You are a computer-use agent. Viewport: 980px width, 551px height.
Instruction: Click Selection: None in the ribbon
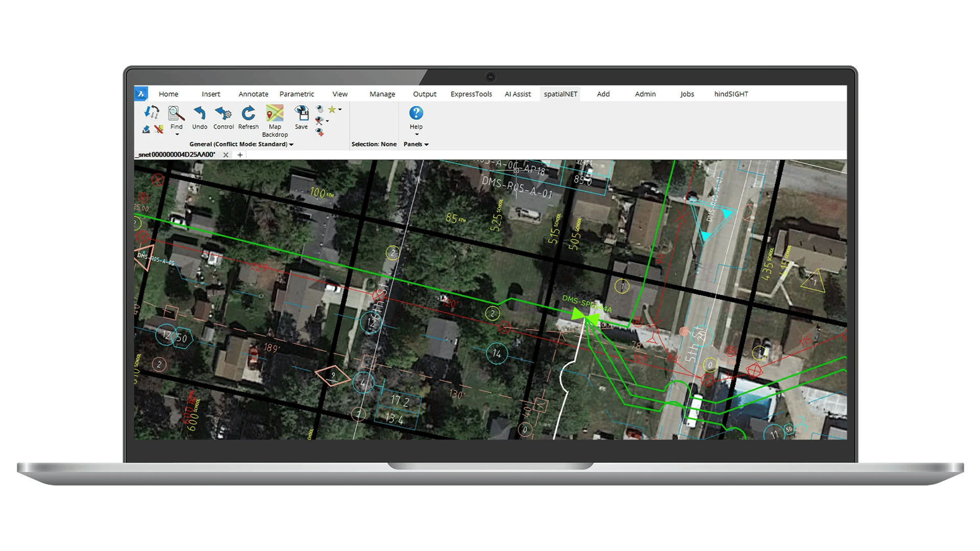[x=374, y=144]
